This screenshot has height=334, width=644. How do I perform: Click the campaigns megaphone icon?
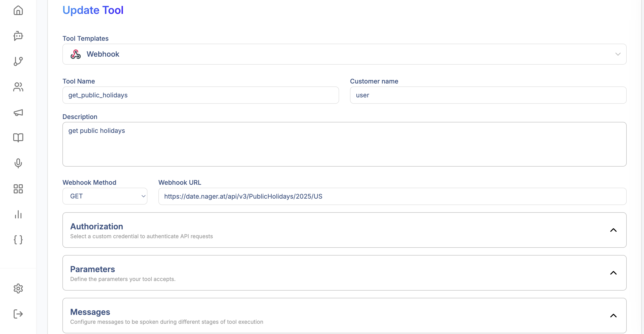(x=18, y=113)
